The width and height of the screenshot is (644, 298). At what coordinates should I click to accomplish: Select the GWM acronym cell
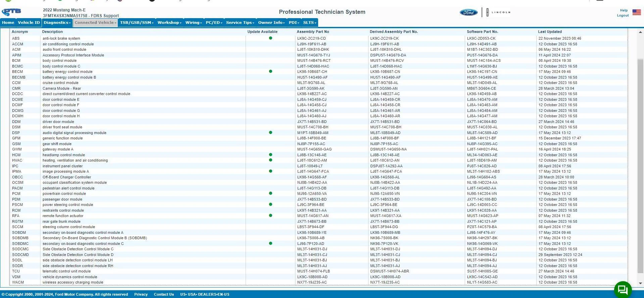[x=17, y=149]
